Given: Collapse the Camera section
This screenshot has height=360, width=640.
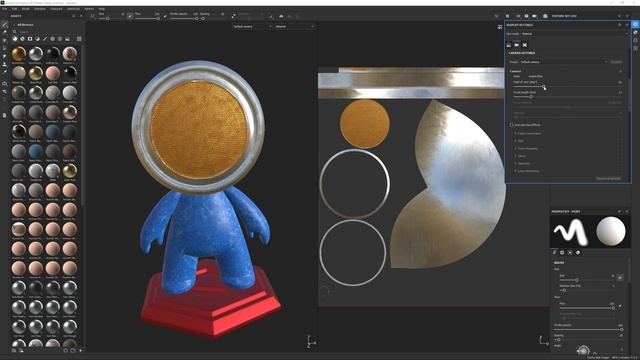Looking at the screenshot, I should point(620,71).
